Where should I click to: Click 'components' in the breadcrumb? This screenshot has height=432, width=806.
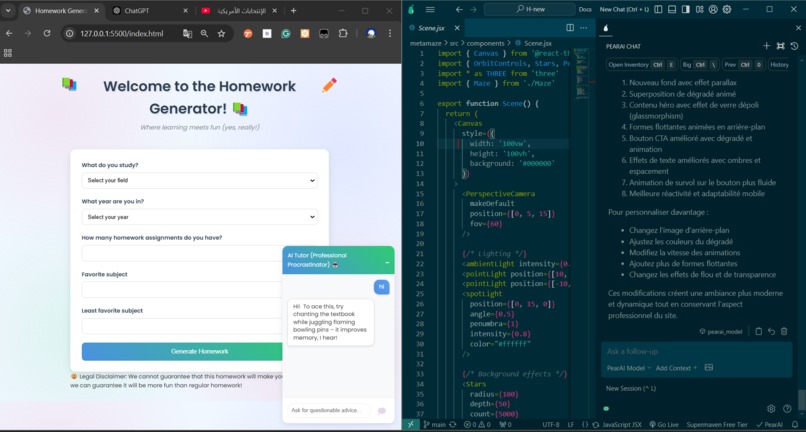tap(485, 43)
